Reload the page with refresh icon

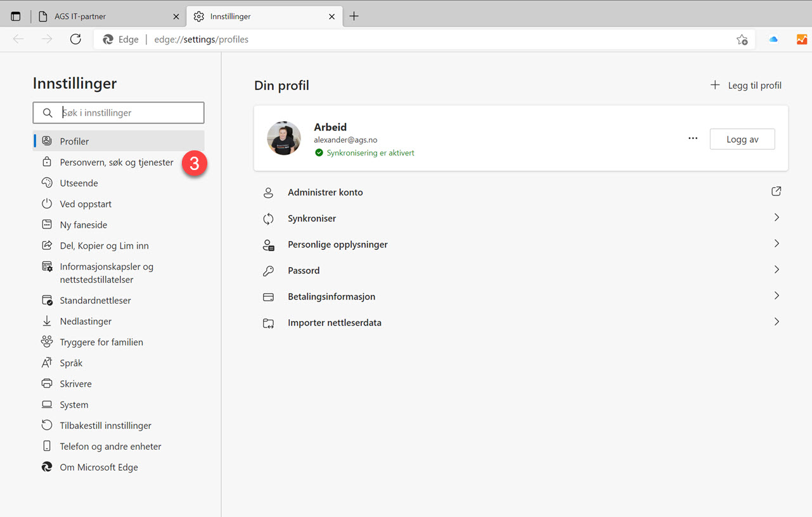(75, 39)
